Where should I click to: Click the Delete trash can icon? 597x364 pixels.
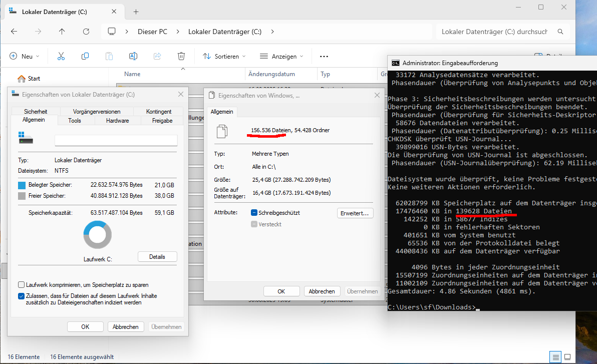(x=181, y=56)
